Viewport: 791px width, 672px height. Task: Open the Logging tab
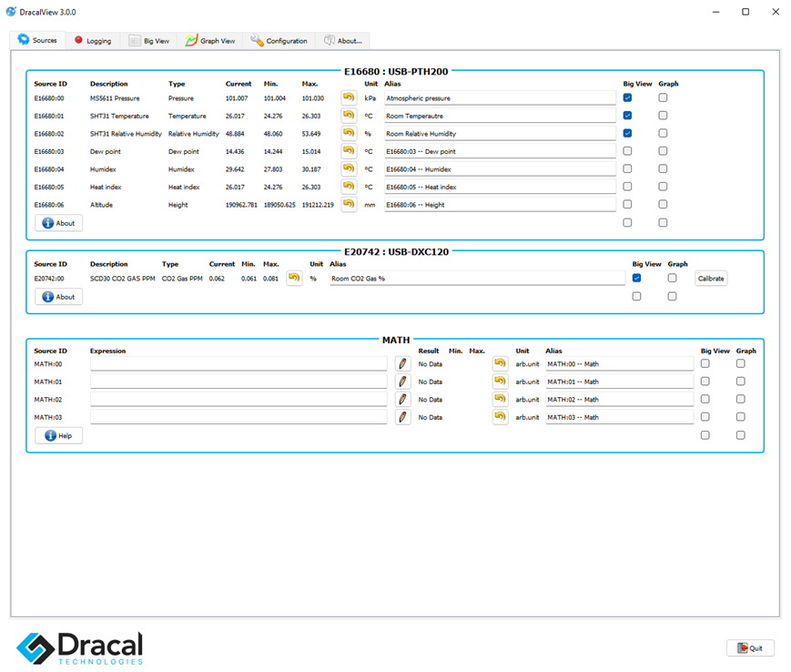93,41
